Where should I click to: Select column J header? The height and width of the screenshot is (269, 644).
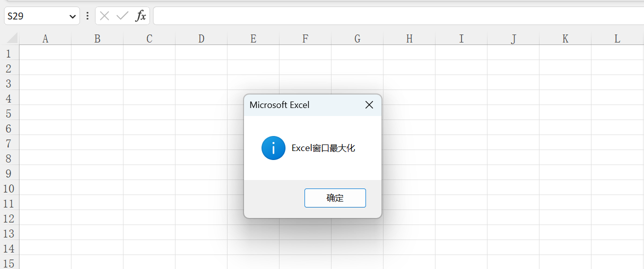pyautogui.click(x=513, y=38)
